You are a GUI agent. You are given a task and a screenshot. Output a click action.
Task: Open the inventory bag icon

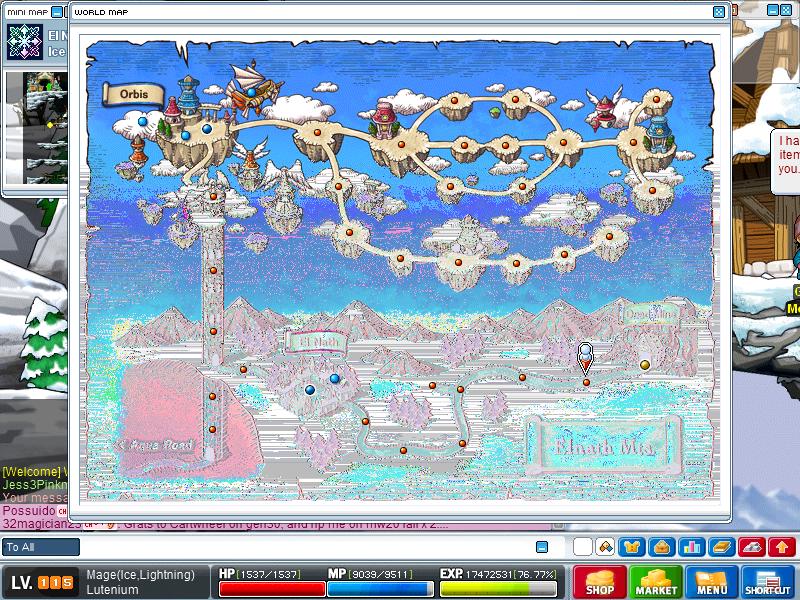coord(661,547)
